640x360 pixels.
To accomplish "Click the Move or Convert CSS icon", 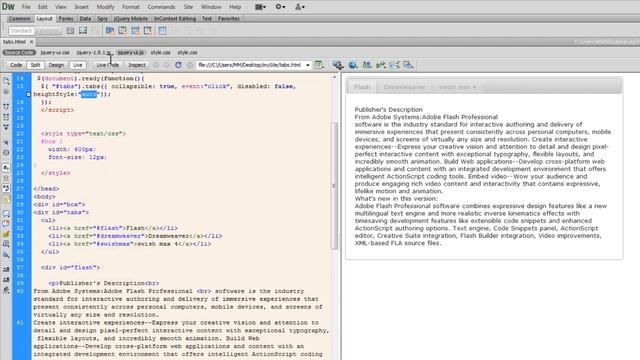I will click(x=6, y=254).
